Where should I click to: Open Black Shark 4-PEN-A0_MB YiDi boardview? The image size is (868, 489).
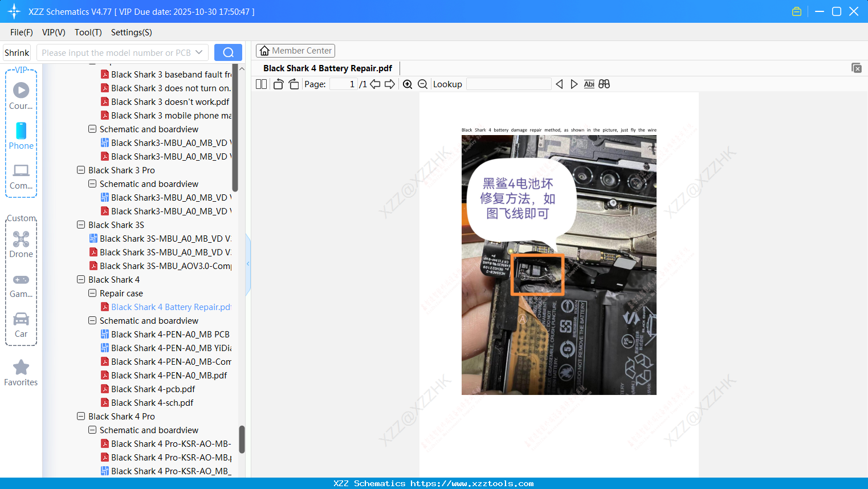[x=166, y=348]
